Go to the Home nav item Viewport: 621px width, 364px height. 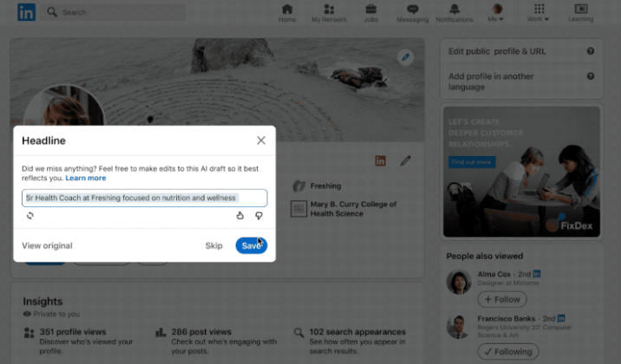(x=287, y=13)
